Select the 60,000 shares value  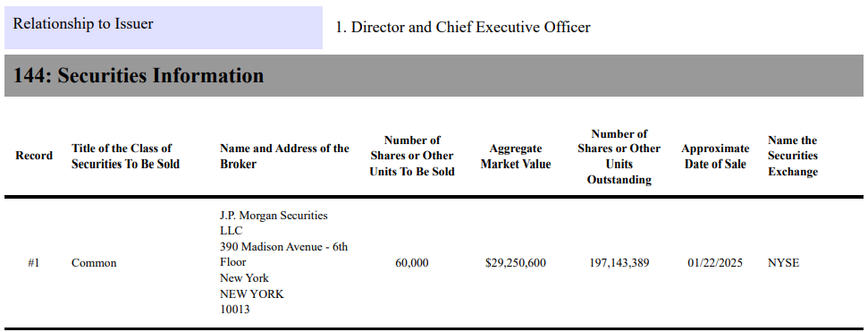[x=412, y=263]
